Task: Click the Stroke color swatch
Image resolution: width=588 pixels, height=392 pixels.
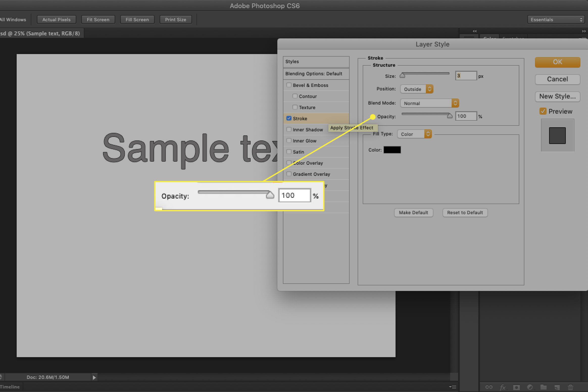Action: pyautogui.click(x=391, y=150)
